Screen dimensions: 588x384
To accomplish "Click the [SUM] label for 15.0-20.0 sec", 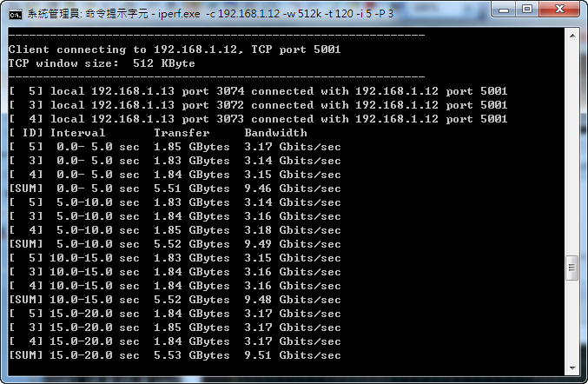I will tap(26, 355).
